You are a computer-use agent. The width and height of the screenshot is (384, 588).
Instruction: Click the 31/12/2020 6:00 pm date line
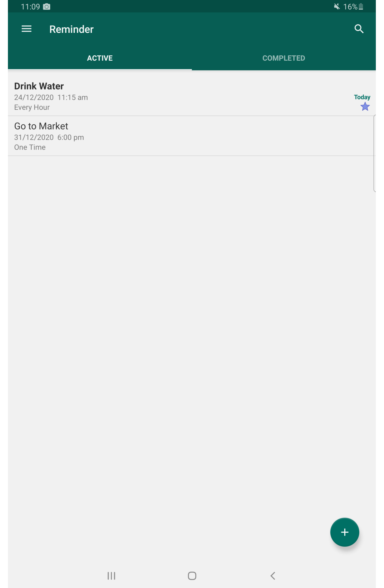tap(49, 137)
